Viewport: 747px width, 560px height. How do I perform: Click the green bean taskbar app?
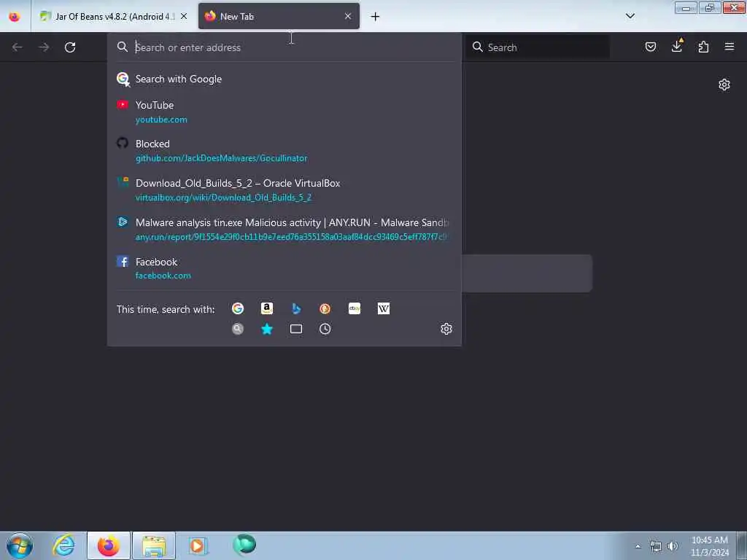pos(244,545)
